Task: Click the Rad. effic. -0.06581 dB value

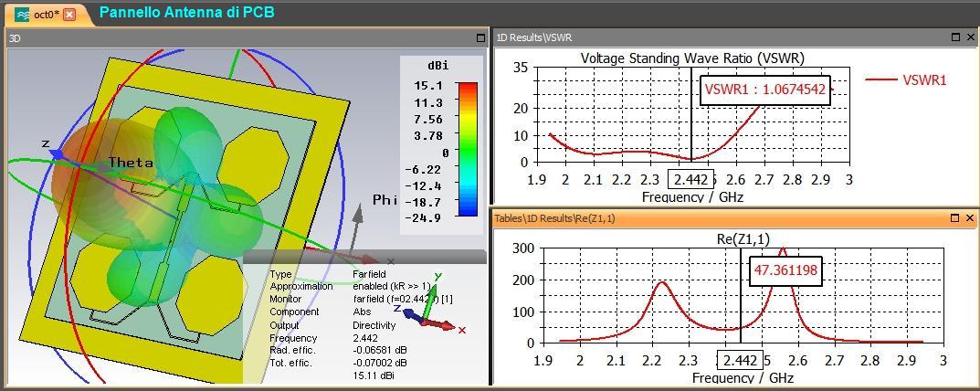Action: 381,350
